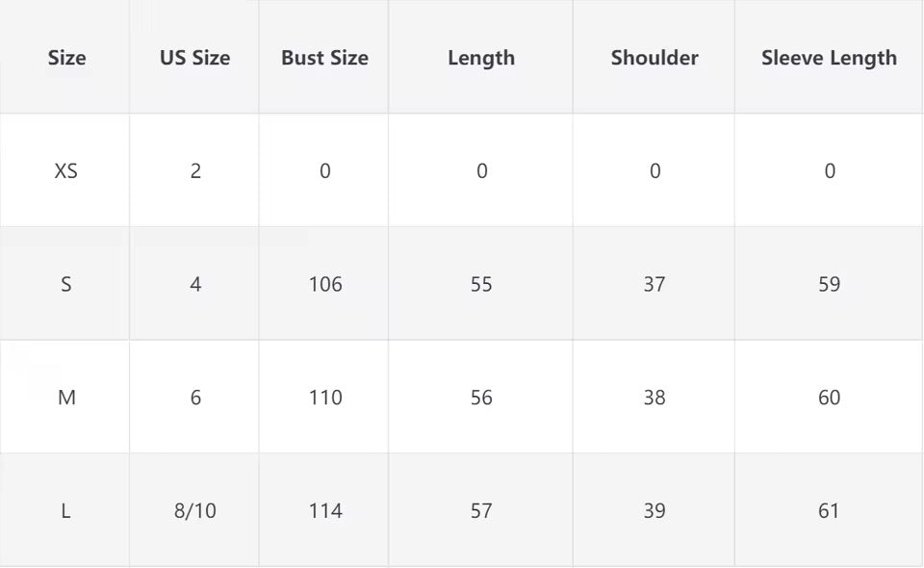This screenshot has width=924, height=568.
Task: Click the Sleeve Length header
Action: coord(829,58)
